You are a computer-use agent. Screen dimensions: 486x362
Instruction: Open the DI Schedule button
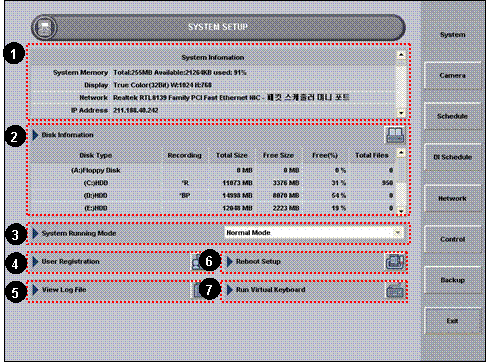452,157
